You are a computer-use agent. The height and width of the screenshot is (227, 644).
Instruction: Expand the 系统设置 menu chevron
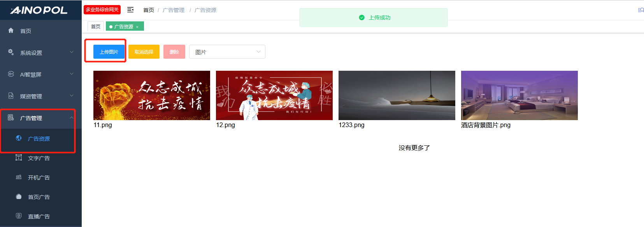72,52
